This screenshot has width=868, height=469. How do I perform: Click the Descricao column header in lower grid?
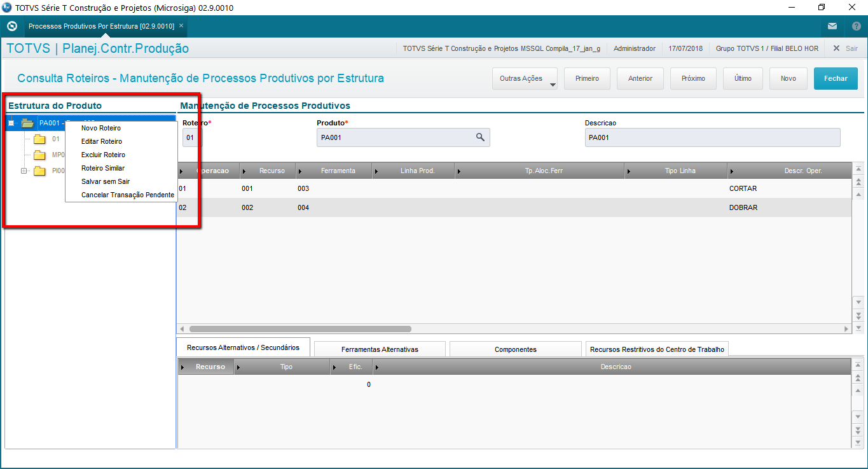tap(616, 367)
